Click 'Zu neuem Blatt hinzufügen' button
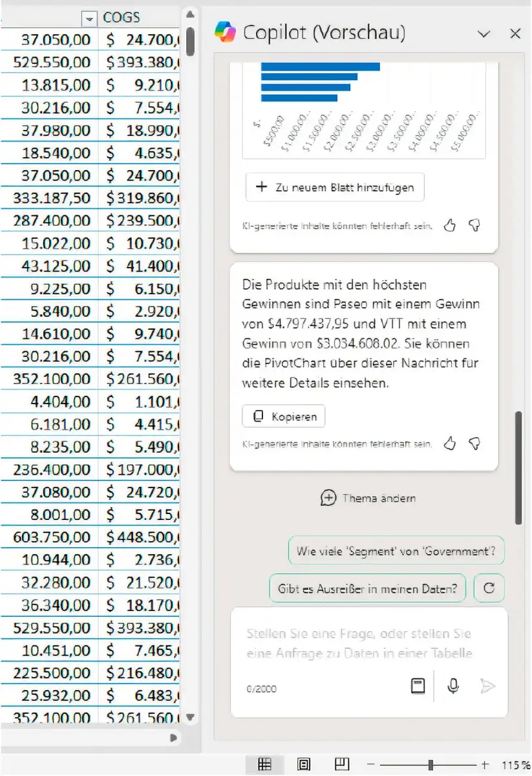This screenshot has height=776, width=532. tap(335, 188)
